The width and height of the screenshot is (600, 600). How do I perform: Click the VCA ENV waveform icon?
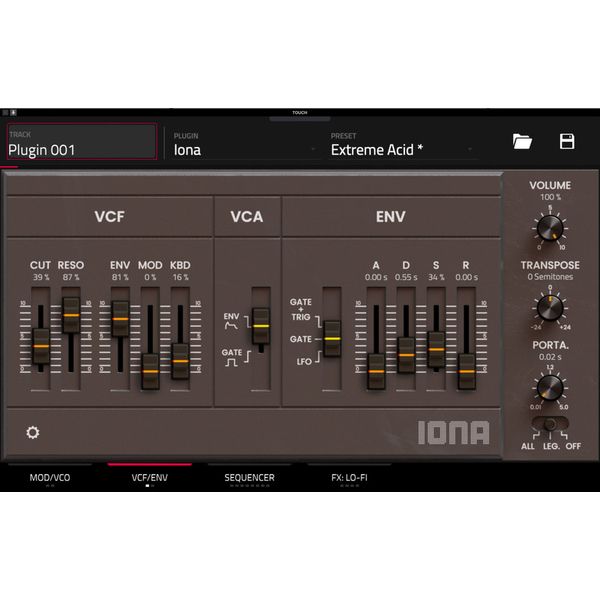pyautogui.click(x=231, y=326)
